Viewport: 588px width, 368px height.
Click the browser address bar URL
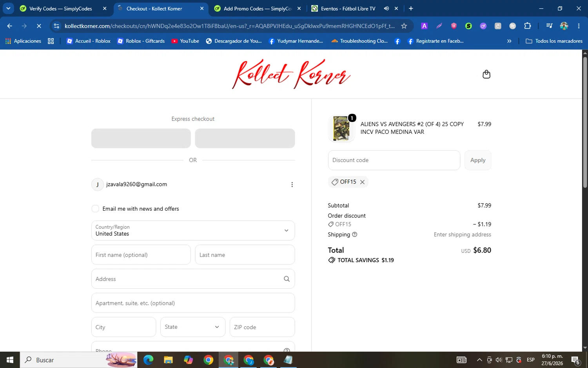(x=229, y=26)
